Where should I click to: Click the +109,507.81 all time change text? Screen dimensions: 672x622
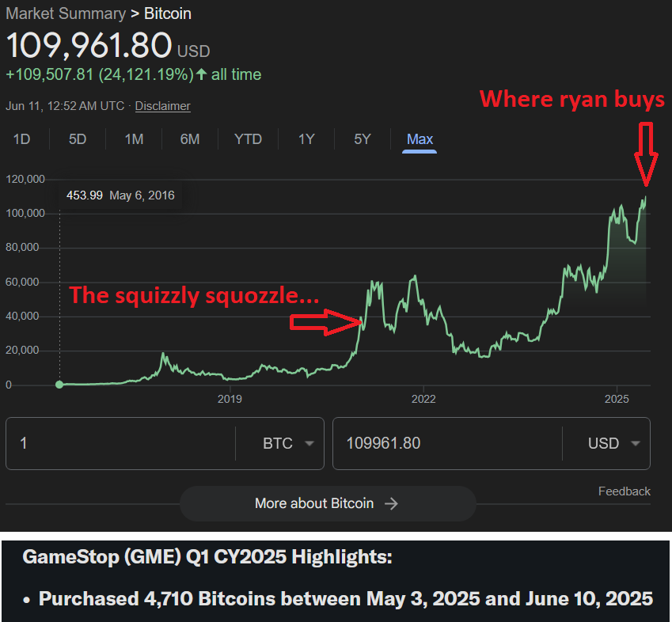[133, 74]
